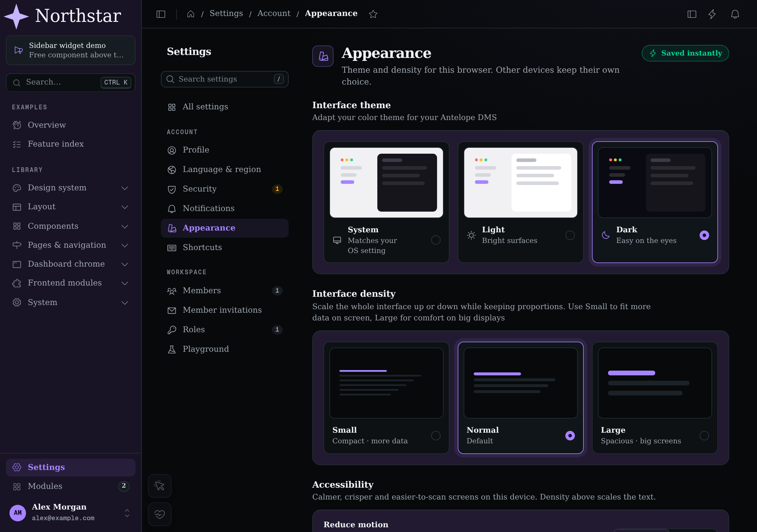Click the System theme preview thumbnail
This screenshot has width=757, height=532.
pos(386,183)
